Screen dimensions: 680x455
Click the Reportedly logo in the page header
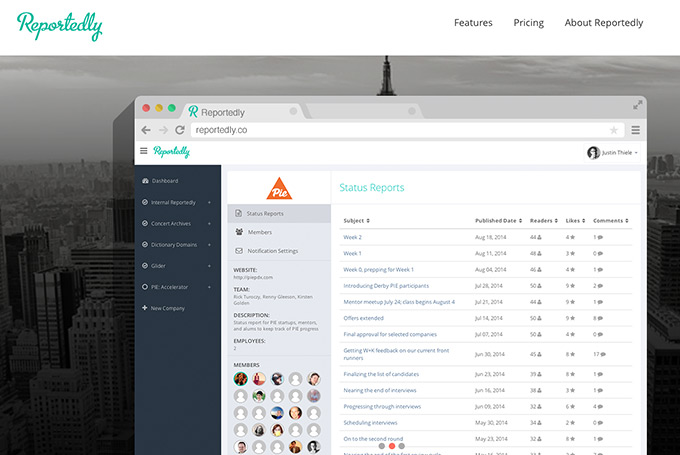pos(59,26)
